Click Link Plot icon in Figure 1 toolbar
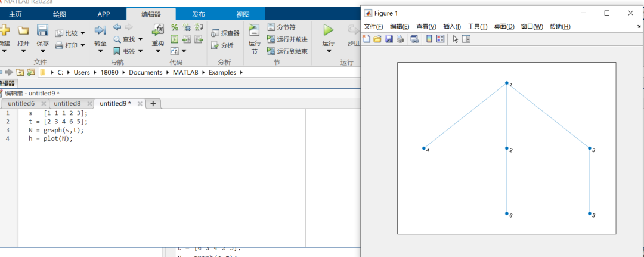The height and width of the screenshot is (257, 644). (x=415, y=39)
